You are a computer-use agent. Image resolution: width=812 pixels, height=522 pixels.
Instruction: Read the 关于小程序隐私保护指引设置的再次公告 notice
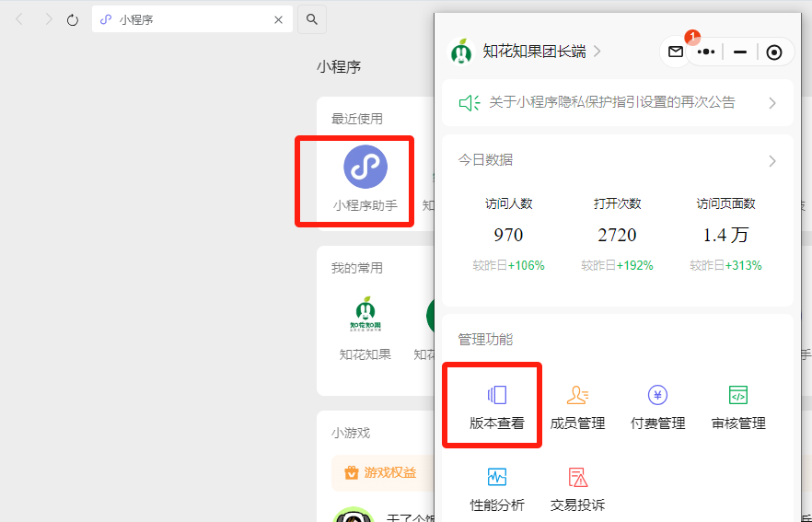[612, 102]
